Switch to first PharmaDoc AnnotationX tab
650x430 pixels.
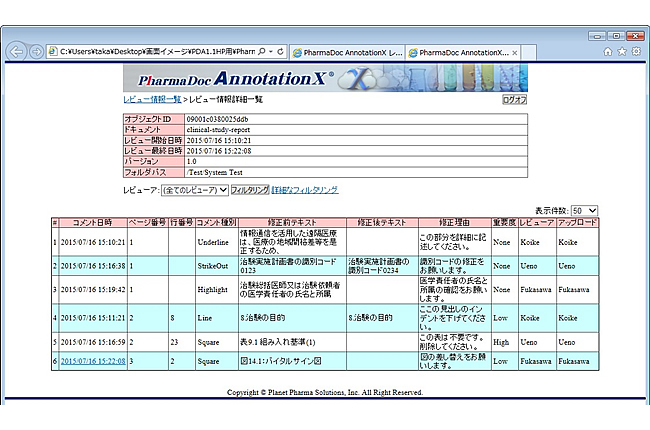pyautogui.click(x=347, y=53)
